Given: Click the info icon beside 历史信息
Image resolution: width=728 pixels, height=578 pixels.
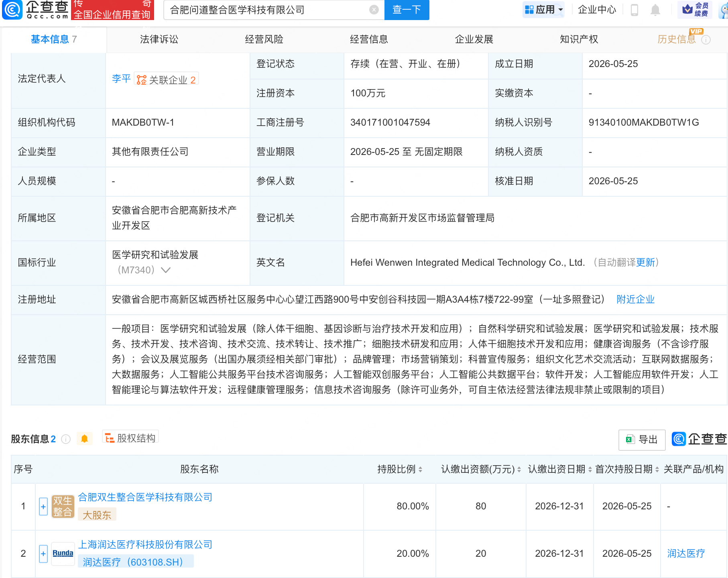Looking at the screenshot, I should (x=706, y=40).
